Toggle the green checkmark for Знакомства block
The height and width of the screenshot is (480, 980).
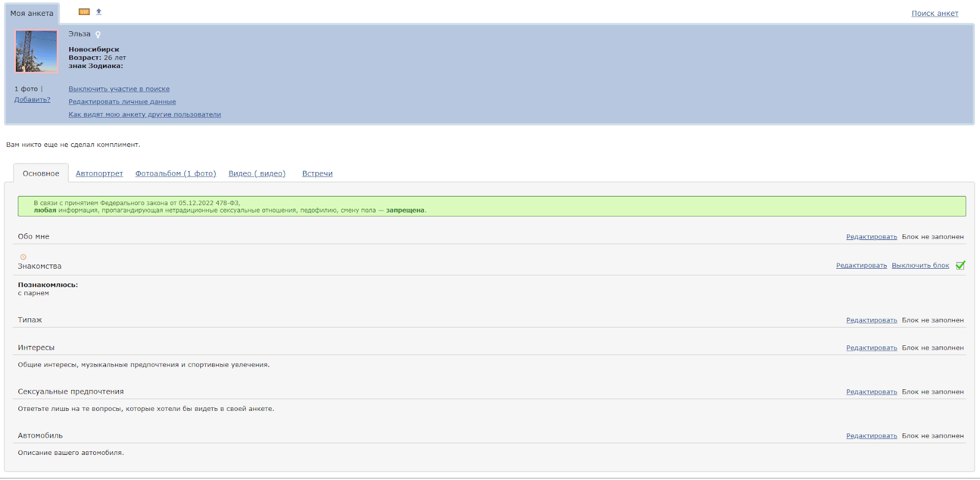[x=960, y=265]
